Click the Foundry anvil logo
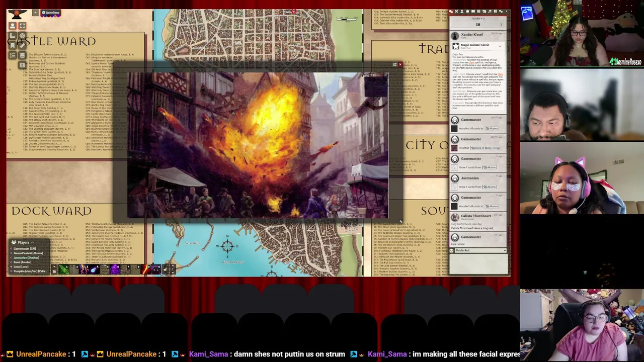 coord(18,14)
